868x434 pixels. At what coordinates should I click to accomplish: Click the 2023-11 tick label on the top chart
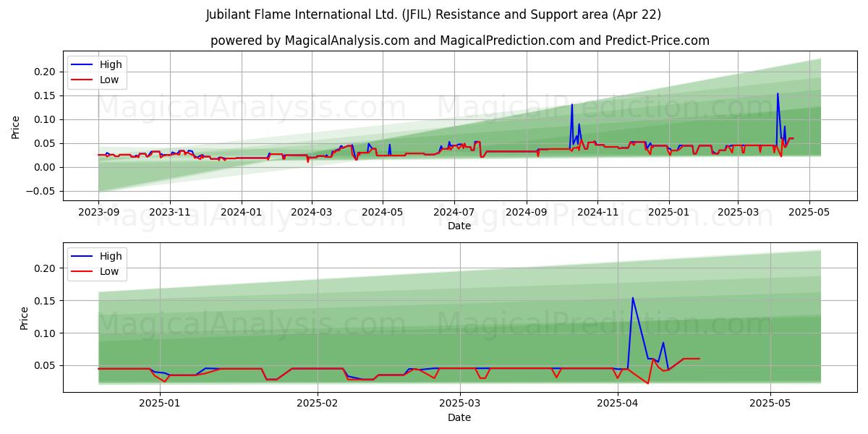tap(170, 212)
